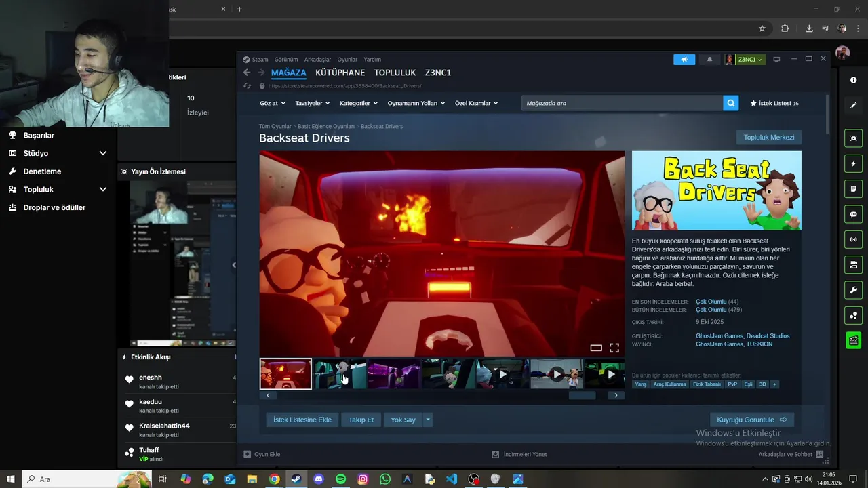Go back in Steam navigation
The image size is (868, 488).
pyautogui.click(x=247, y=73)
